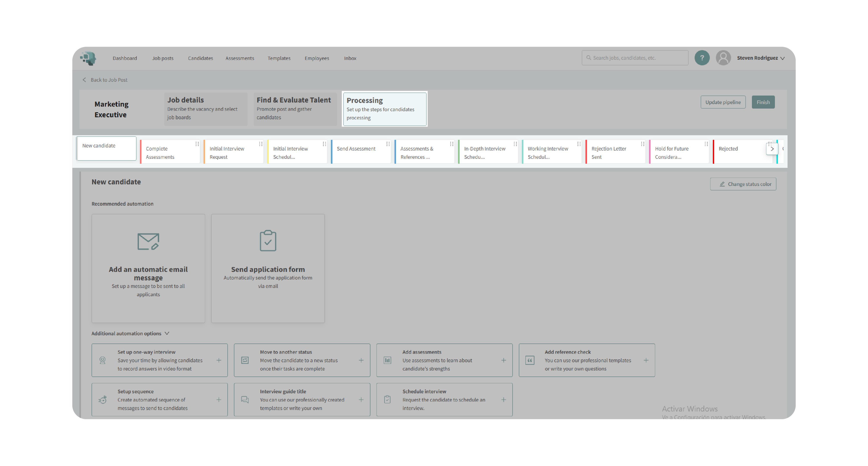Click the app logo in the header
868x466 pixels.
tap(88, 58)
